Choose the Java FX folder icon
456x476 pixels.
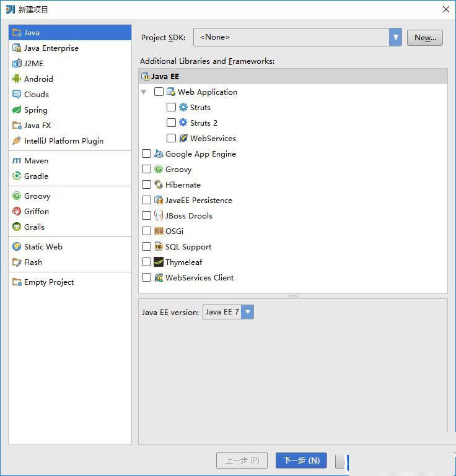point(17,125)
